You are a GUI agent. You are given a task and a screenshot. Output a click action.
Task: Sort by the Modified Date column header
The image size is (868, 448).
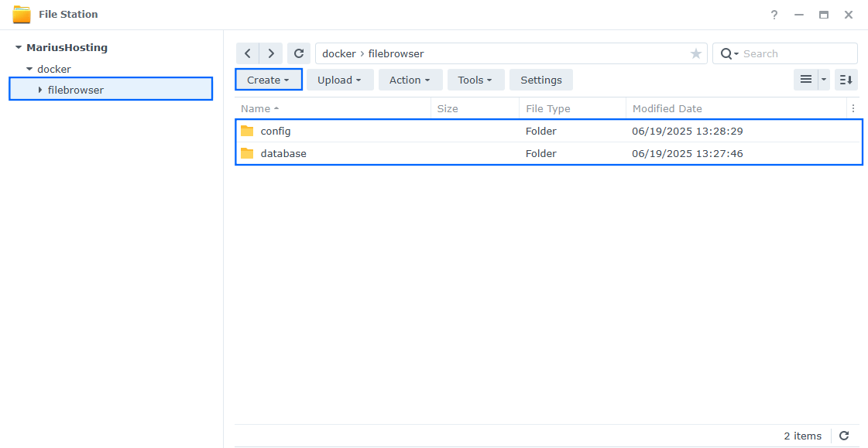pos(736,108)
